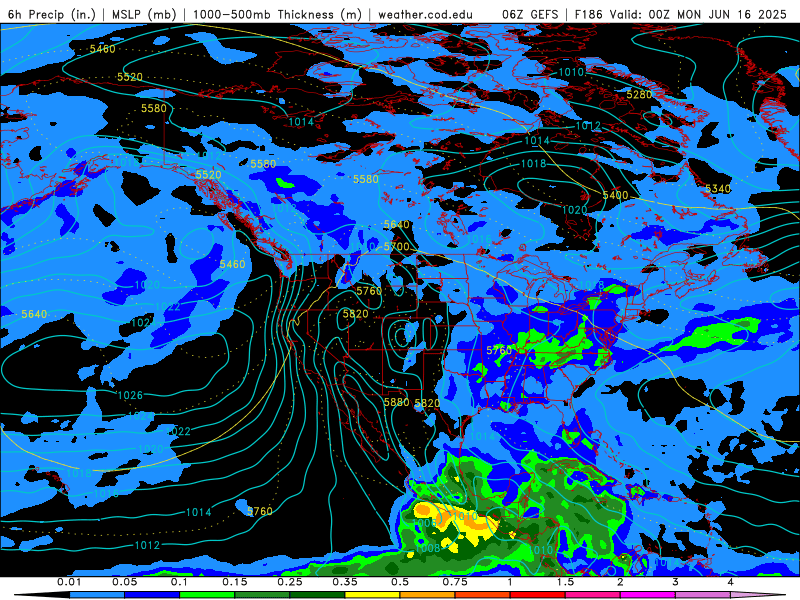The width and height of the screenshot is (800, 600).
Task: Click the 1026 pressure contour label
Action: tap(130, 395)
